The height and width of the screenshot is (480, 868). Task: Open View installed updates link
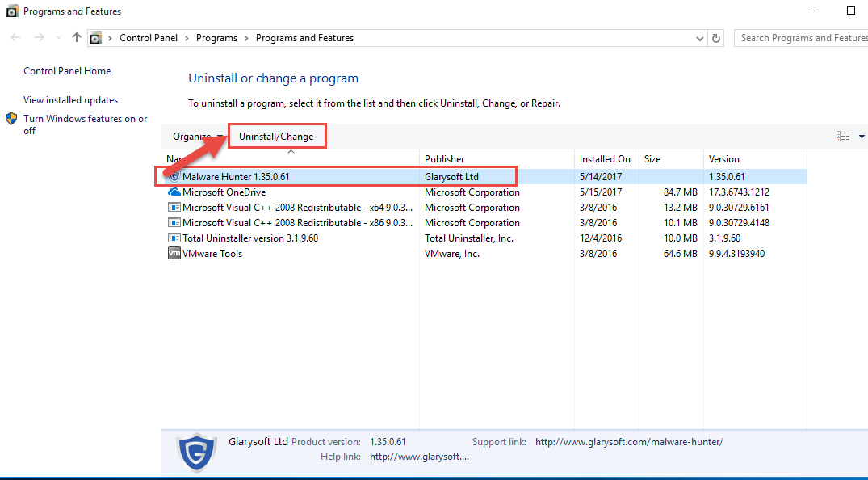(70, 100)
